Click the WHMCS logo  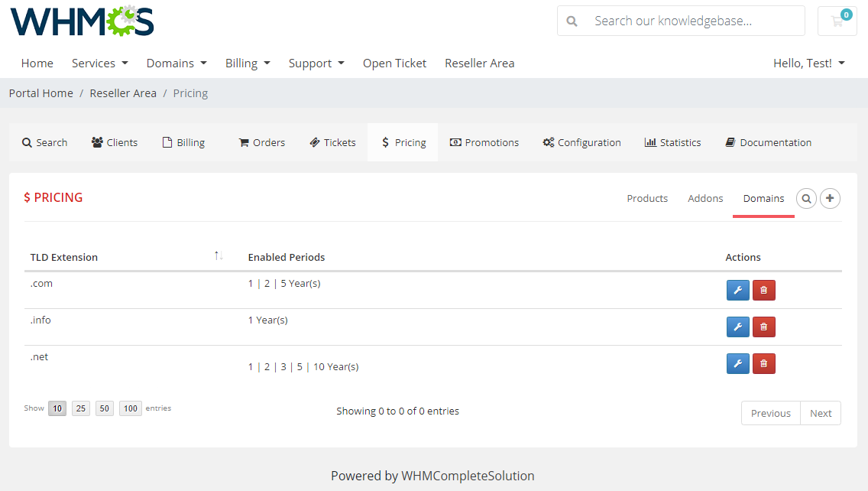pyautogui.click(x=82, y=22)
